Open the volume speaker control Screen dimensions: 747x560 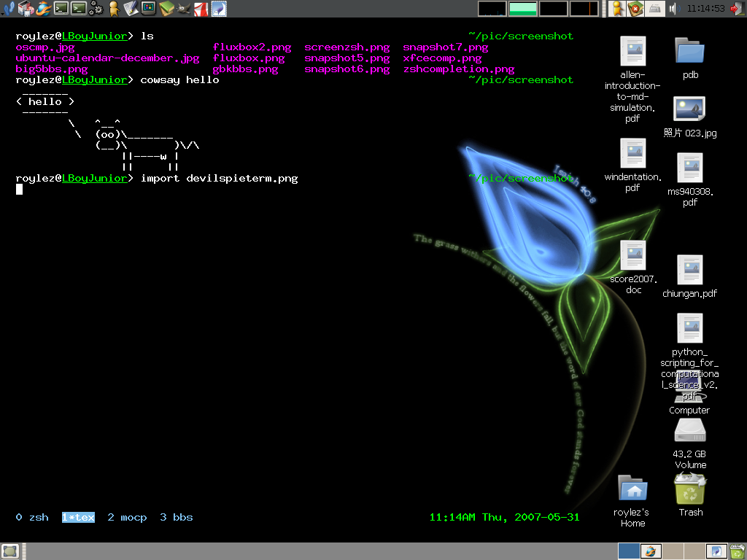click(673, 9)
